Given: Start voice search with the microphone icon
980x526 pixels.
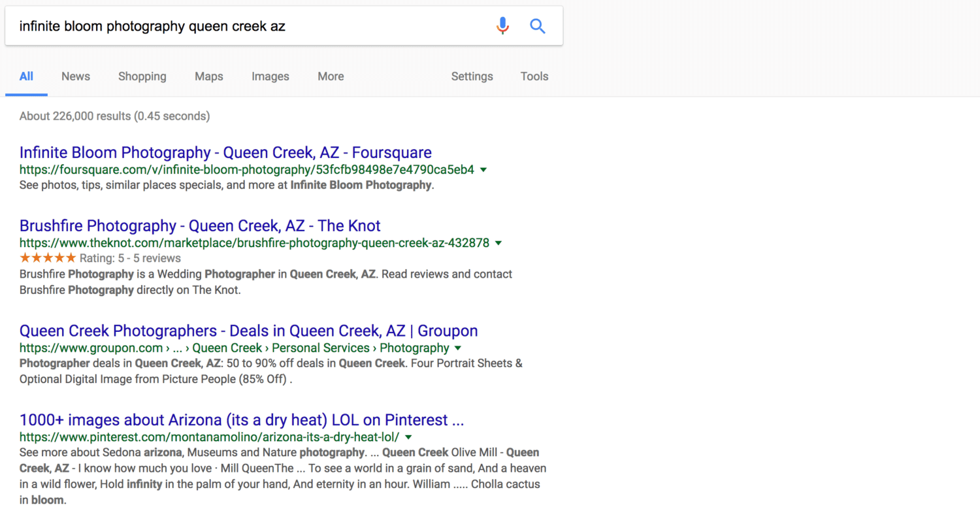Looking at the screenshot, I should [502, 26].
